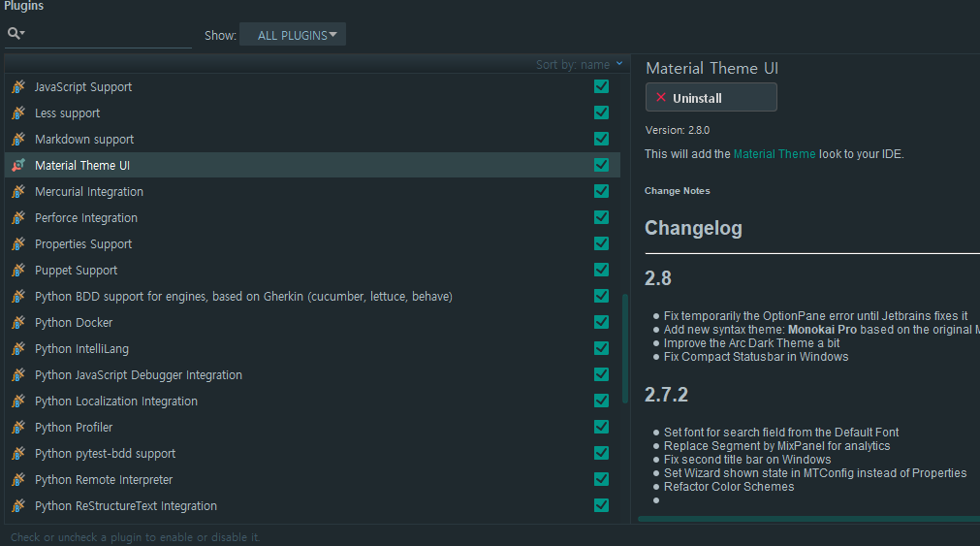Uncheck Python pytest-bdd support
The width and height of the screenshot is (980, 546).
pyautogui.click(x=601, y=454)
